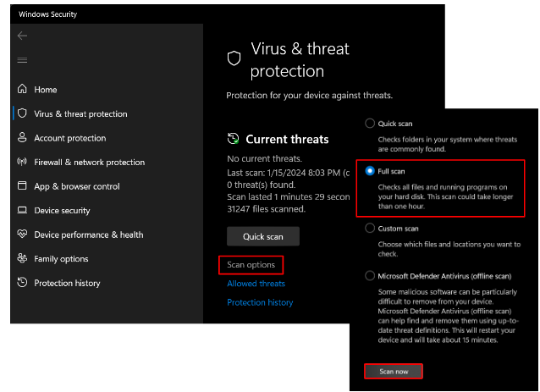The image size is (540, 392).
Task: Click the Protection history clock icon
Action: coord(22,282)
